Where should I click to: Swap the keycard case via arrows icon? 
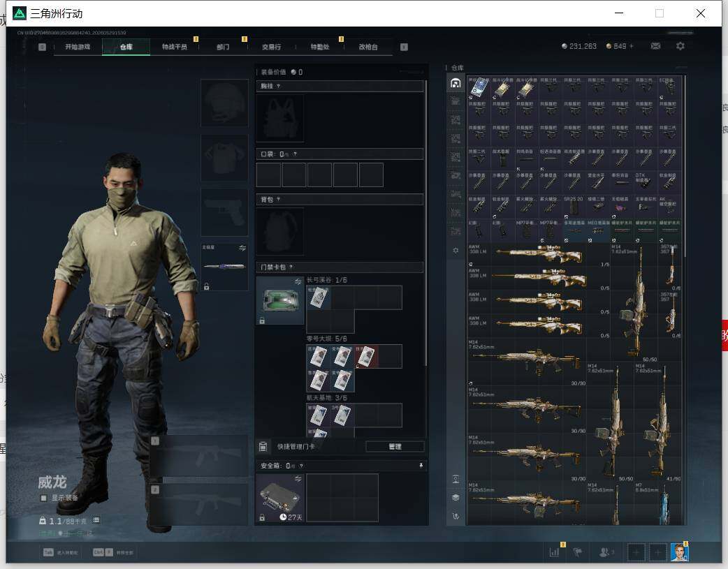click(298, 282)
